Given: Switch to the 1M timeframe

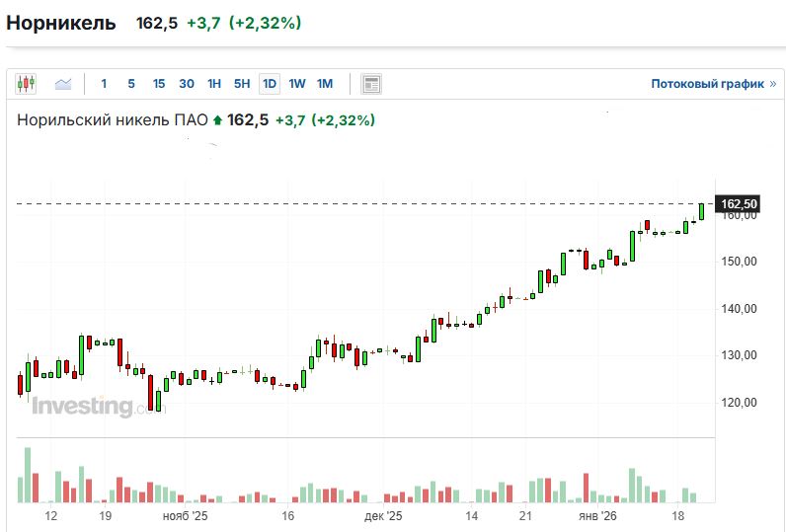Looking at the screenshot, I should click(325, 84).
